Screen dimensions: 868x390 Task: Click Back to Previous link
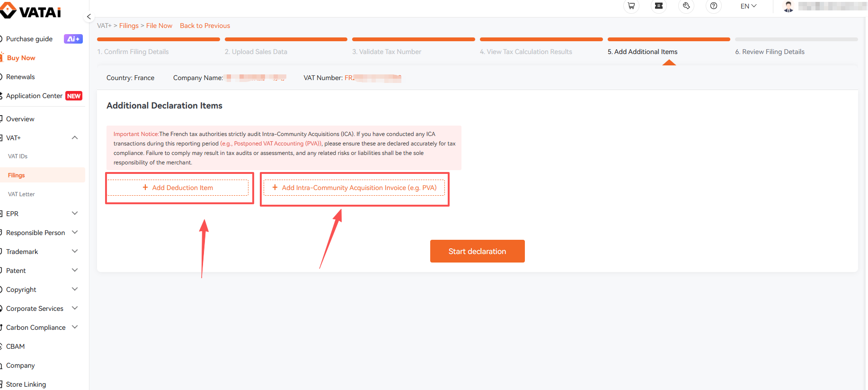point(205,26)
